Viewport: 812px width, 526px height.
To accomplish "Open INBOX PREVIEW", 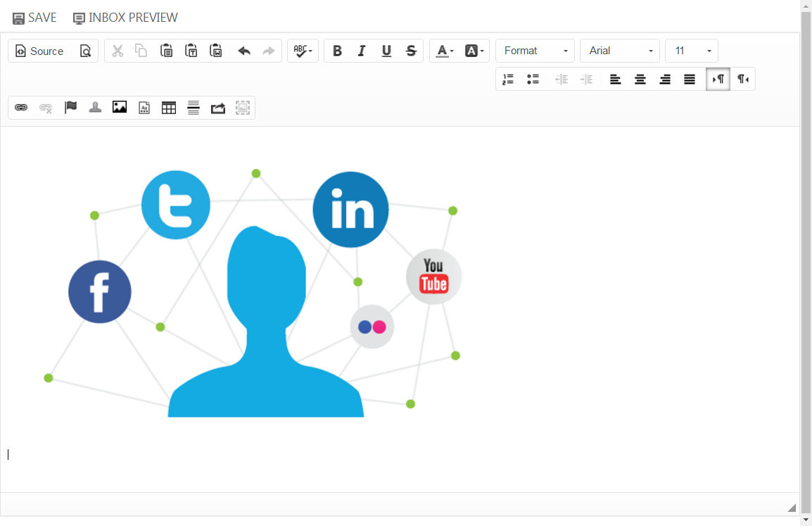I will [x=125, y=18].
